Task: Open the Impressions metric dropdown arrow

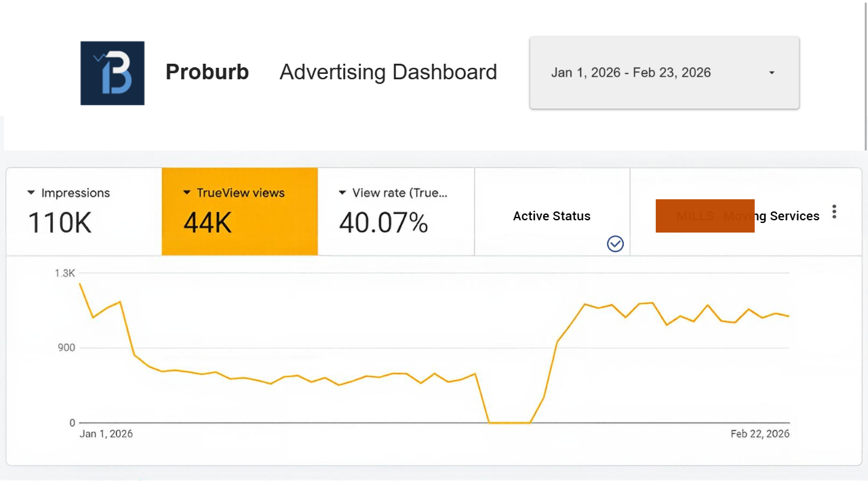Action: [31, 193]
